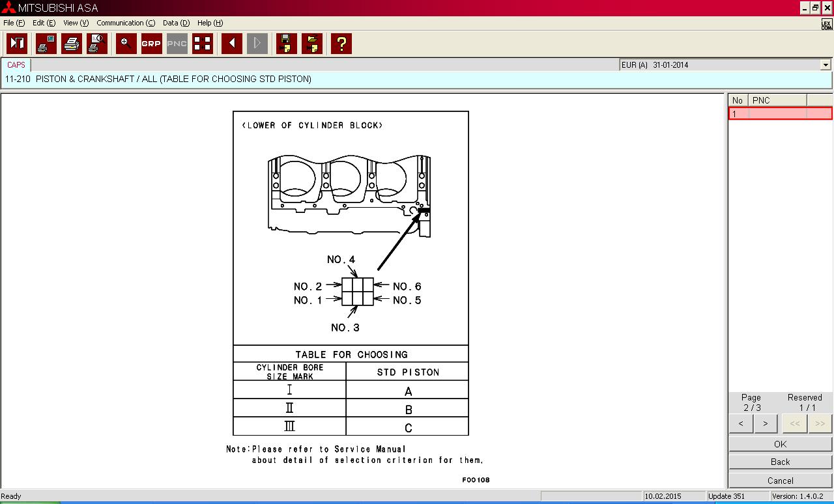Screen dimensions: 834x504
Task: Click the four-squares illustration layout icon
Action: [203, 44]
